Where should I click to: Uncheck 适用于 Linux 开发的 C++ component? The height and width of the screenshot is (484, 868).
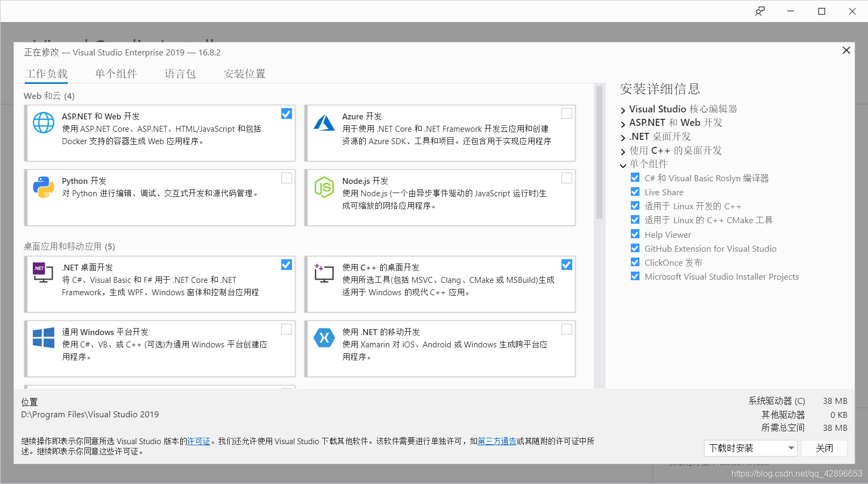[x=635, y=205]
